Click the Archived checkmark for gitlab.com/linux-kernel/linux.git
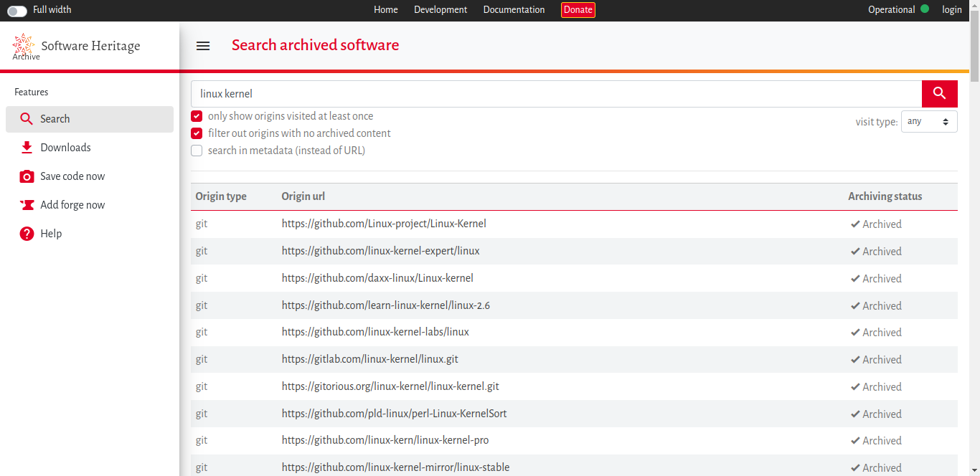 [x=855, y=360]
